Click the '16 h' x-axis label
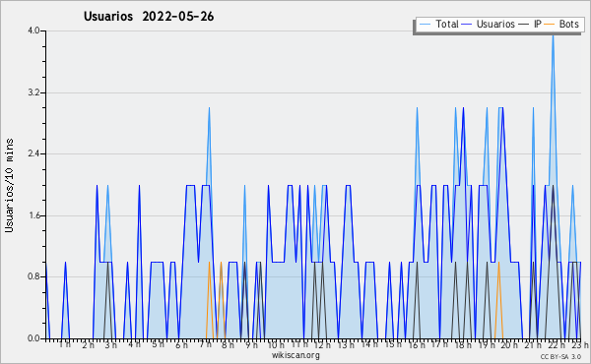 417,344
